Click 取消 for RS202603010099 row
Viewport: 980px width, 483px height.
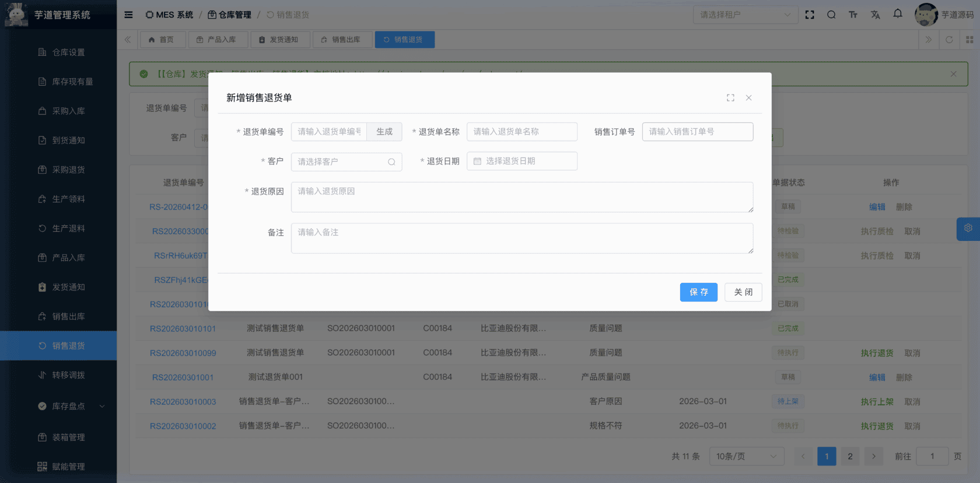click(912, 353)
